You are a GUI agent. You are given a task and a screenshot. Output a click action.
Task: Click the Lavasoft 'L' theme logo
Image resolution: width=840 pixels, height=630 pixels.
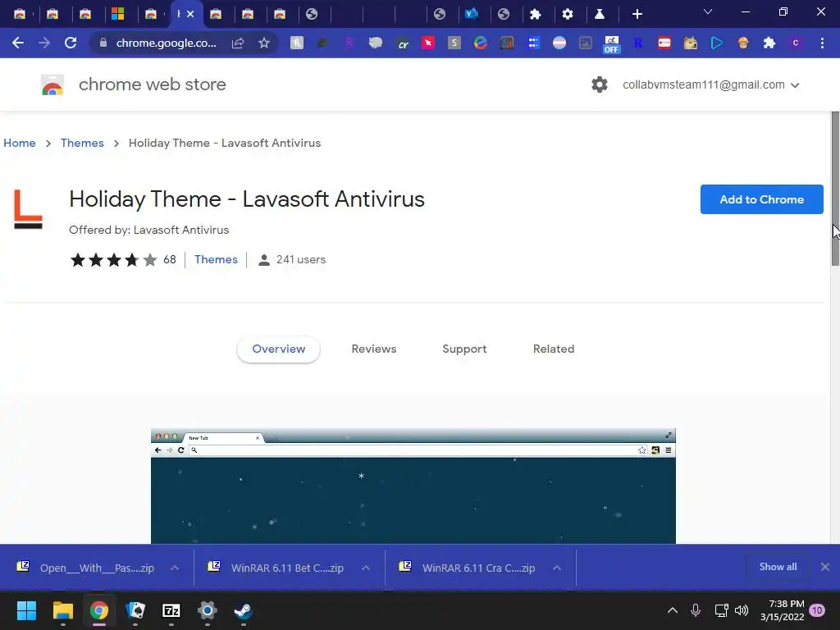point(28,209)
